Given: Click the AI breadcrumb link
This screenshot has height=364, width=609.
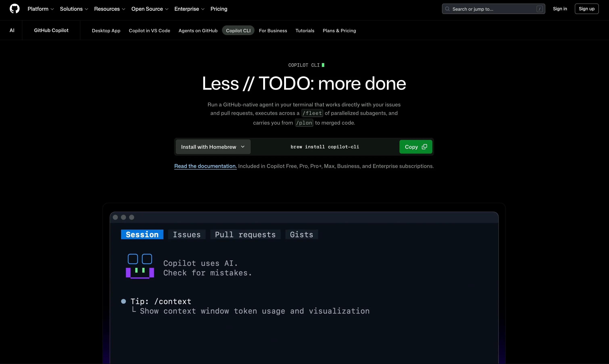Looking at the screenshot, I should coord(12,30).
